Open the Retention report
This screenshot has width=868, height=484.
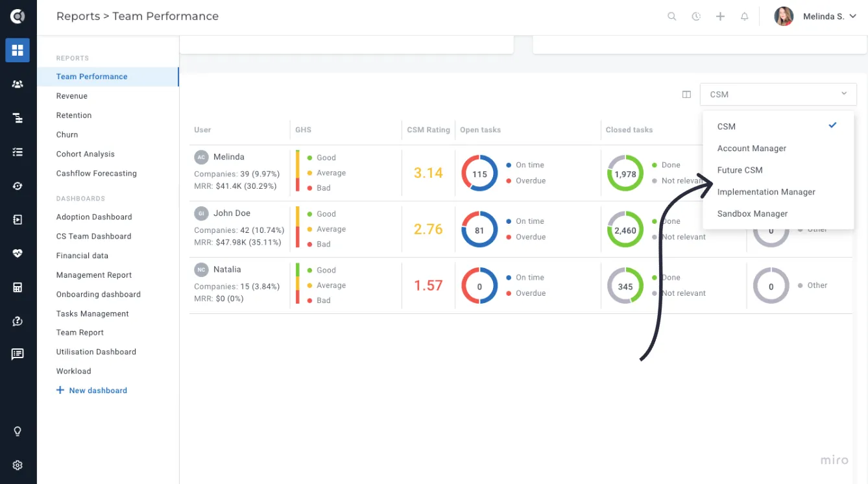pos(74,115)
